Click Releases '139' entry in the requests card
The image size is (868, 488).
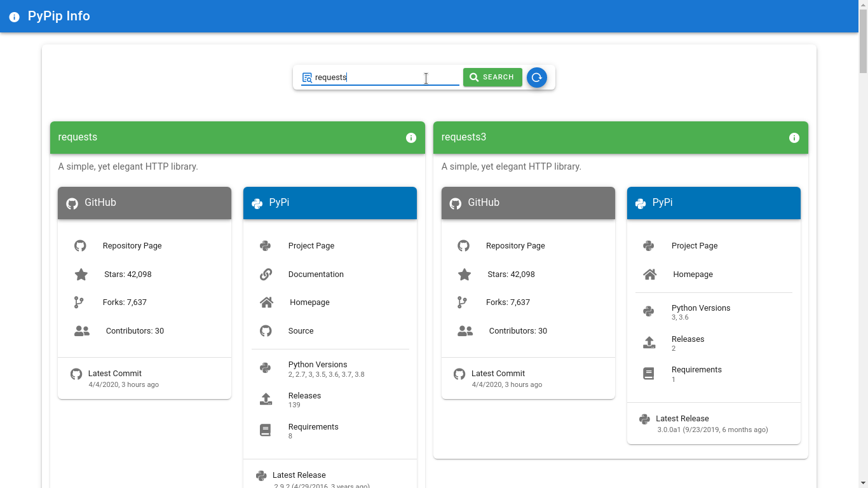click(x=330, y=400)
